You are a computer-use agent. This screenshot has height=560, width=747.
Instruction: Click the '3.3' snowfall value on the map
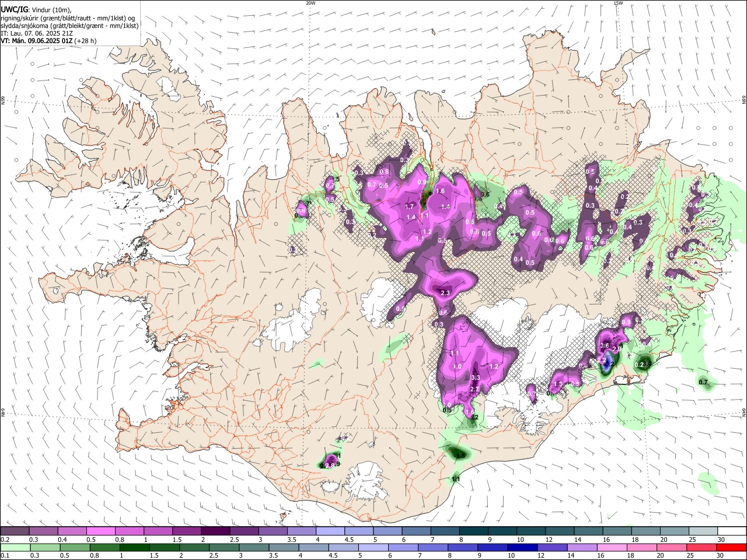click(475, 378)
